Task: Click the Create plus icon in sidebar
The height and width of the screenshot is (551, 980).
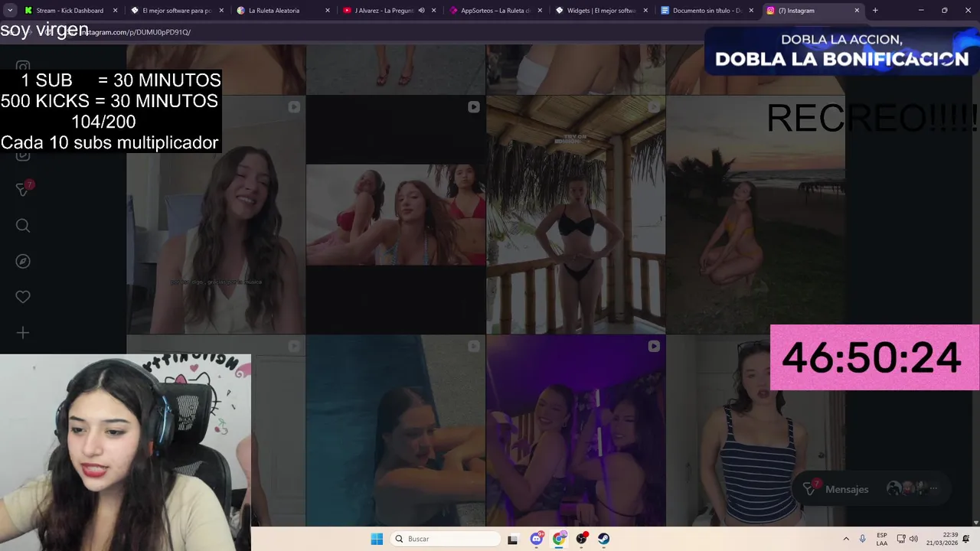Action: (22, 333)
